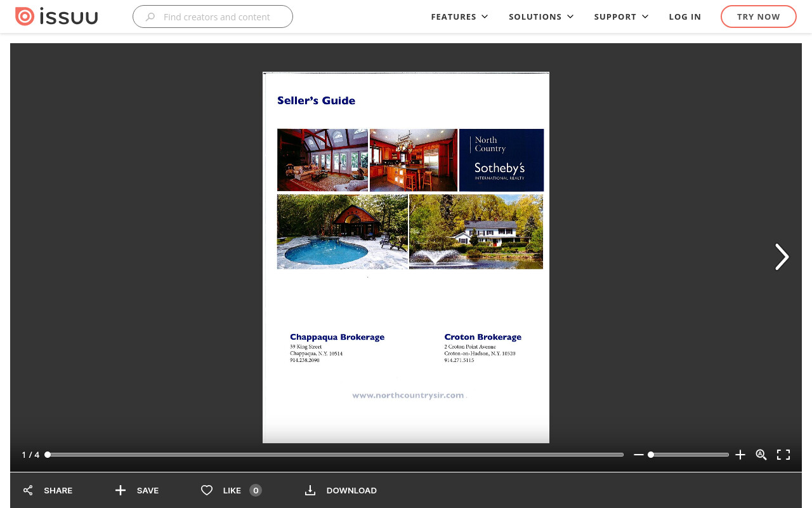Zoom out with the minus icon
812x508 pixels.
(x=639, y=455)
